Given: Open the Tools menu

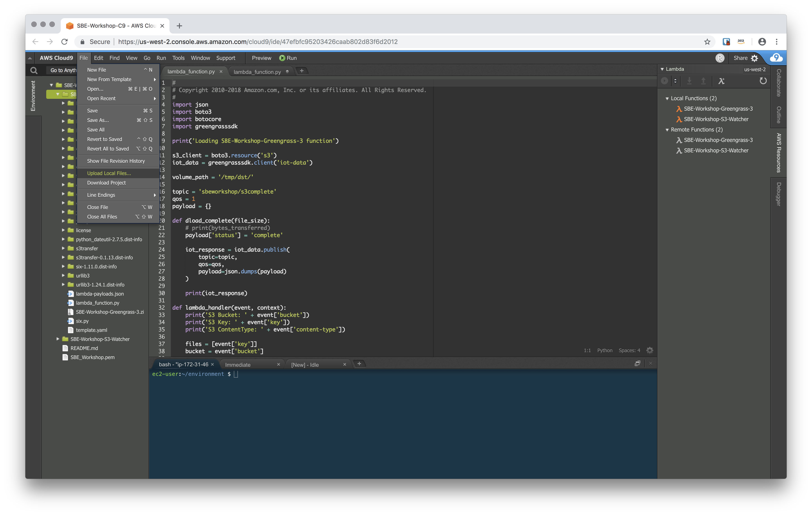Looking at the screenshot, I should pyautogui.click(x=178, y=58).
